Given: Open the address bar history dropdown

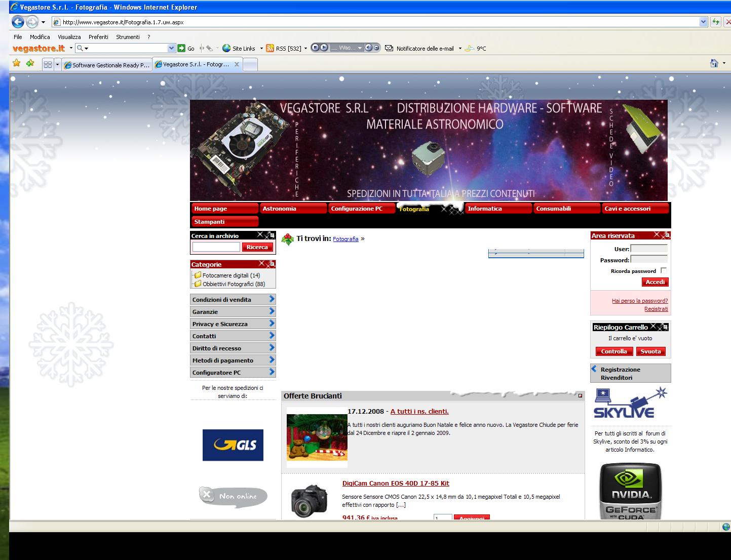Looking at the screenshot, I should [703, 22].
